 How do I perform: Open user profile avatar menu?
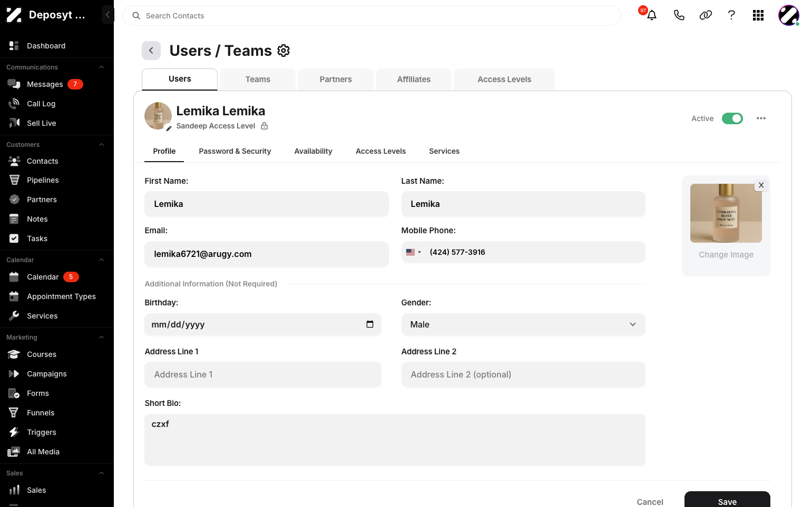(x=789, y=15)
